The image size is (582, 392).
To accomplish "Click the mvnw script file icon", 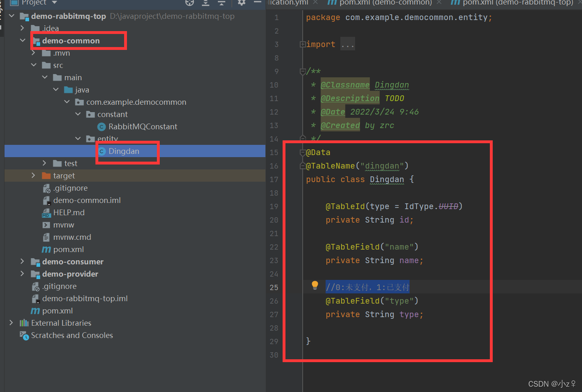I will [x=46, y=225].
